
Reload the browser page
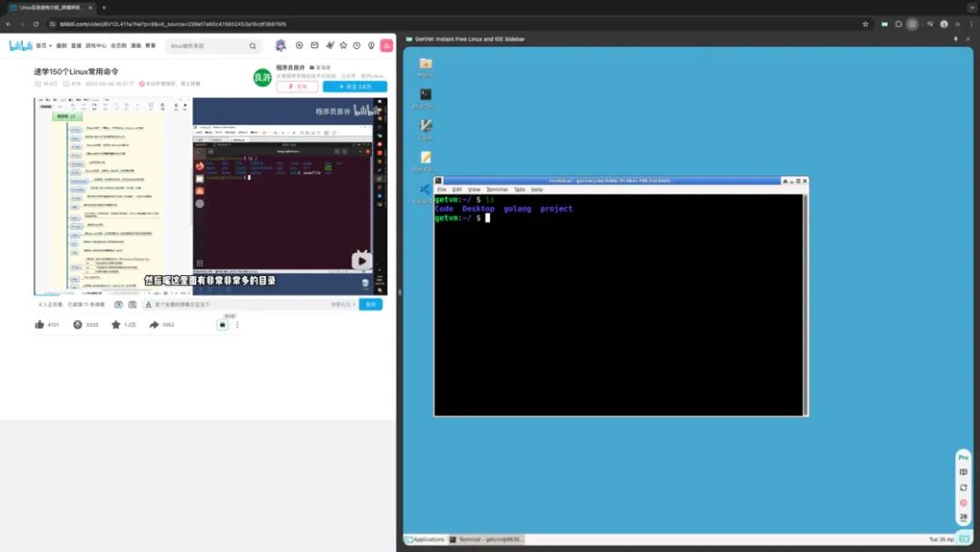coord(35,25)
